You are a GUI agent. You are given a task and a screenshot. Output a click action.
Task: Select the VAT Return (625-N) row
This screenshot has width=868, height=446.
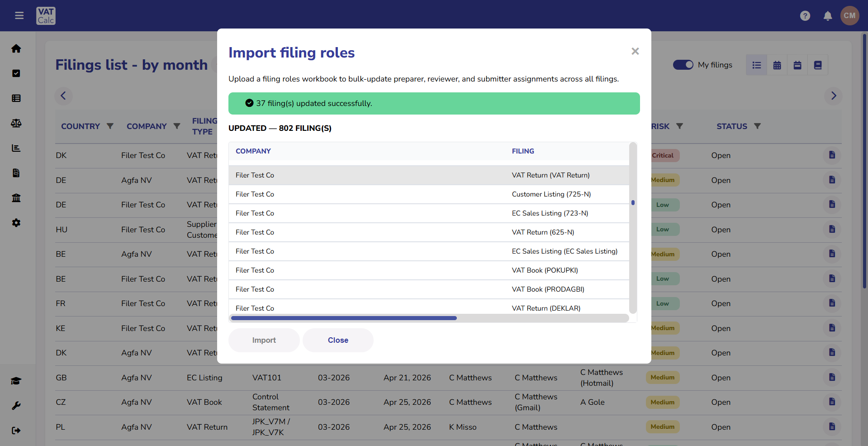coord(429,232)
